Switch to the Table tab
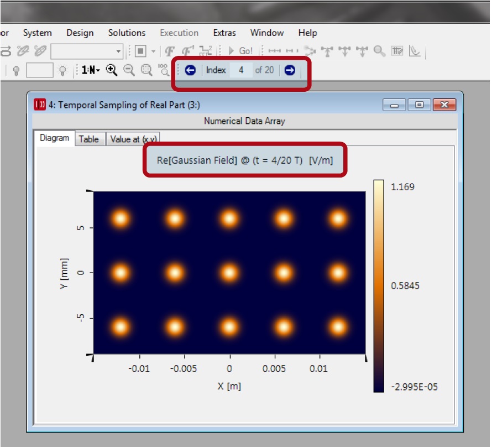This screenshot has width=492, height=448. [89, 139]
